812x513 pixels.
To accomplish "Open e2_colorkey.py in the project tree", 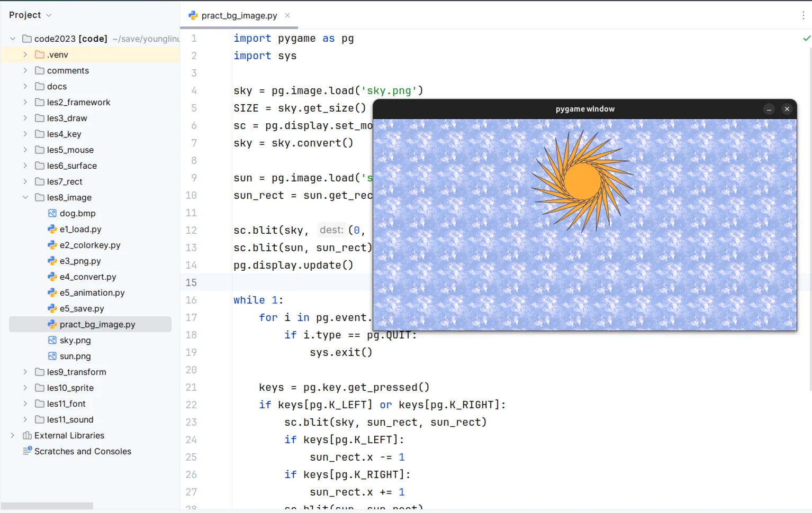I will click(x=90, y=245).
